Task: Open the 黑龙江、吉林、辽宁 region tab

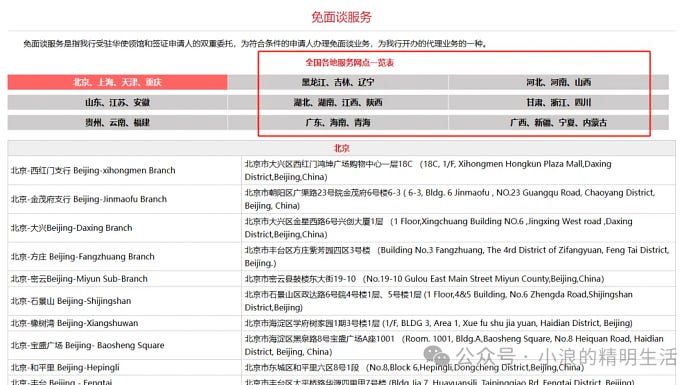Action: point(338,82)
